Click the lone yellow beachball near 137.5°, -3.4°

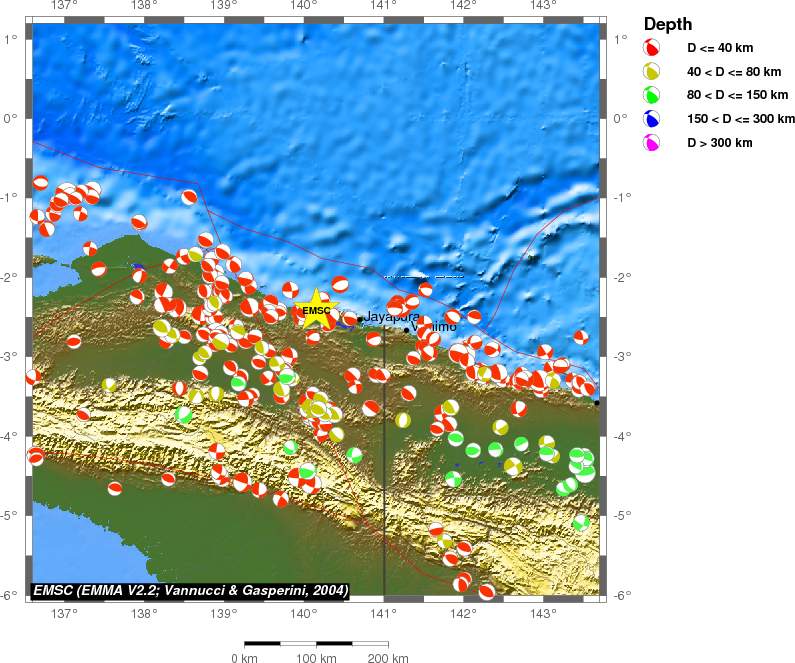[108, 384]
